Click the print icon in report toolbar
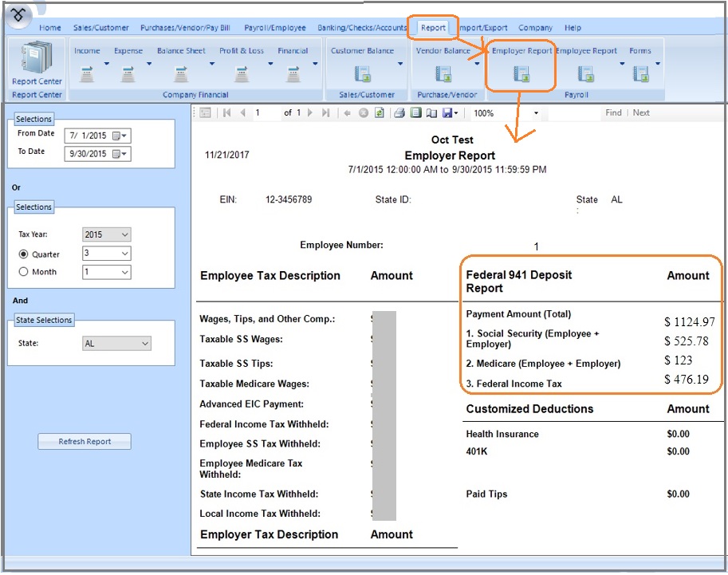 tap(399, 113)
